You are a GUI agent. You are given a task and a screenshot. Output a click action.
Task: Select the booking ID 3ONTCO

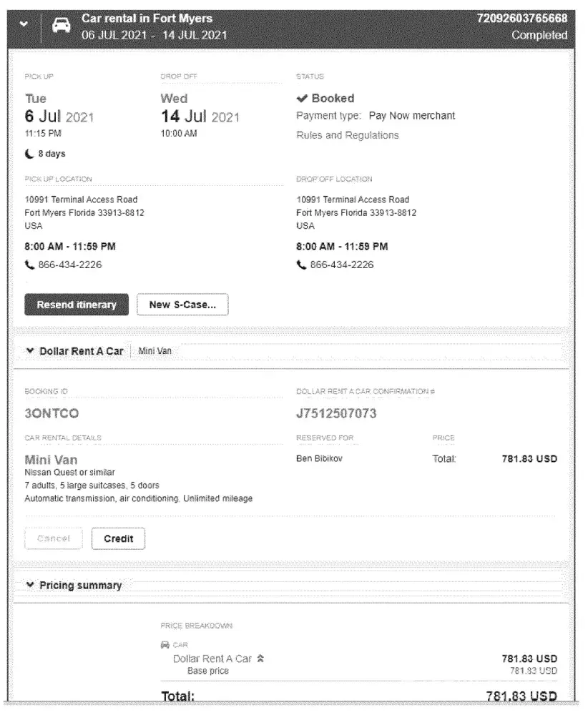52,414
